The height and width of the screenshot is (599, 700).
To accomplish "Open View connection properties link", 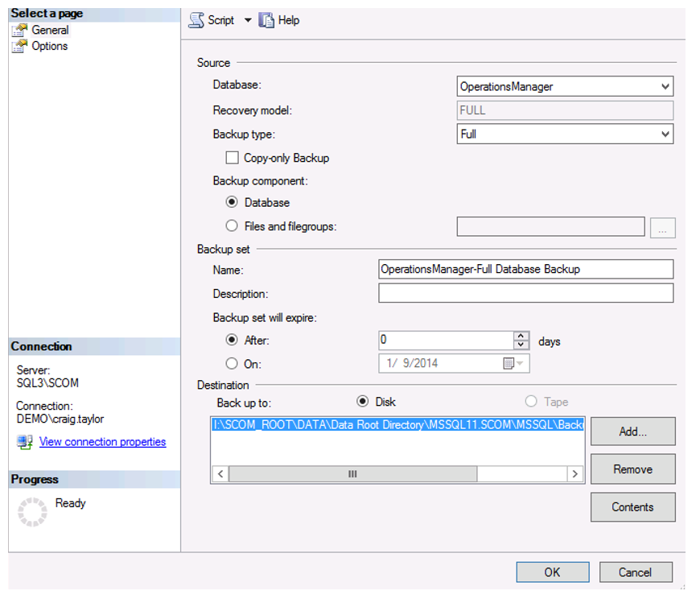I will 103,442.
